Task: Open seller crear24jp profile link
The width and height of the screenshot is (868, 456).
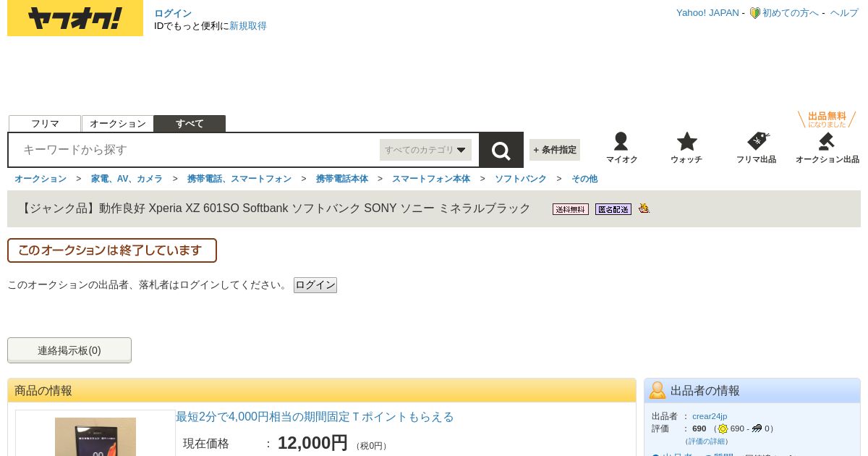Action: [710, 416]
